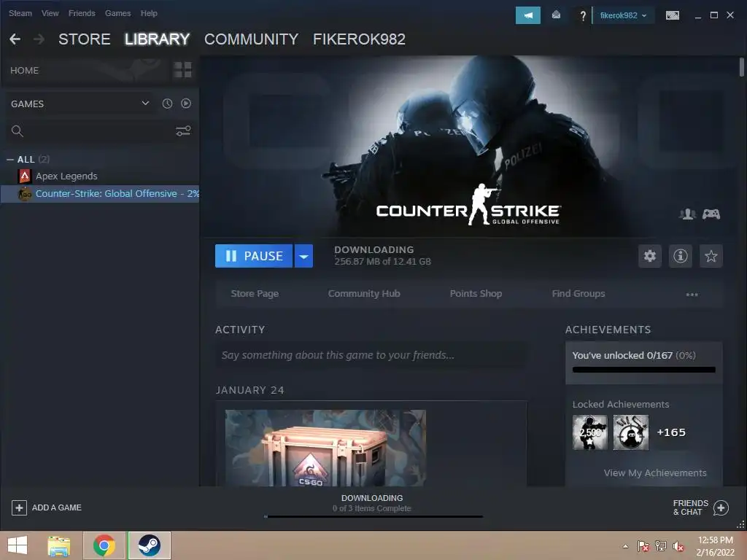Click the Counter-Strike game list icon
Image resolution: width=747 pixels, height=560 pixels.
tap(25, 194)
